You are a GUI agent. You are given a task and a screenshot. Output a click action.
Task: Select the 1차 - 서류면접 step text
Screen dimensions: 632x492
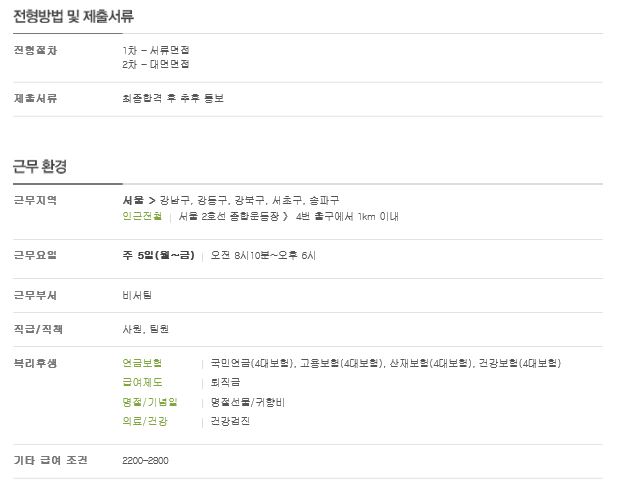(x=155, y=50)
